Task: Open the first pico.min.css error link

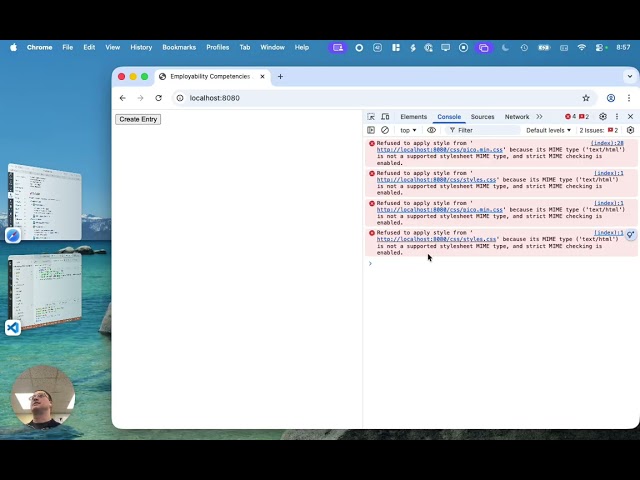Action: (x=440, y=150)
